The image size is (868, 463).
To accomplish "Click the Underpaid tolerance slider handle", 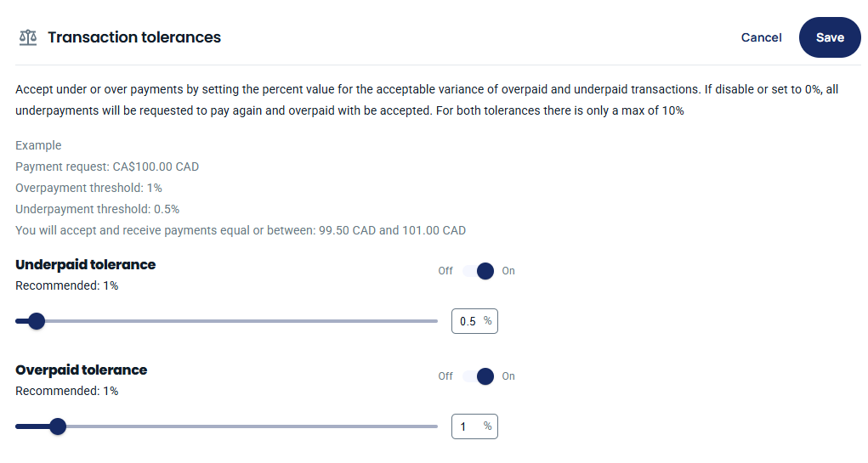I will click(x=37, y=321).
